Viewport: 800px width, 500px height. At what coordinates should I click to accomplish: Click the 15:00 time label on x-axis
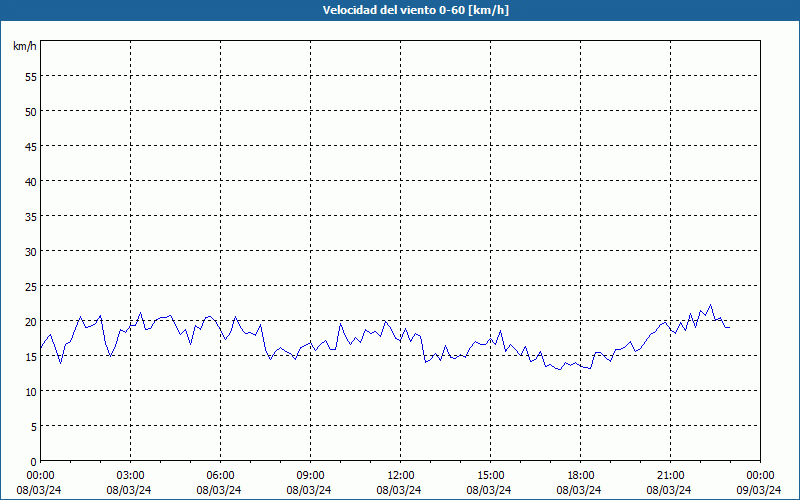tap(490, 476)
